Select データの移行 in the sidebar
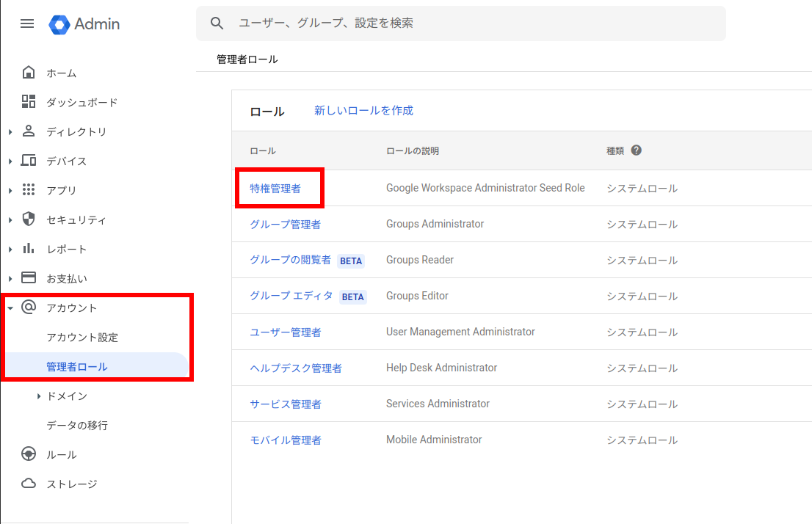812x524 pixels. pos(77,426)
